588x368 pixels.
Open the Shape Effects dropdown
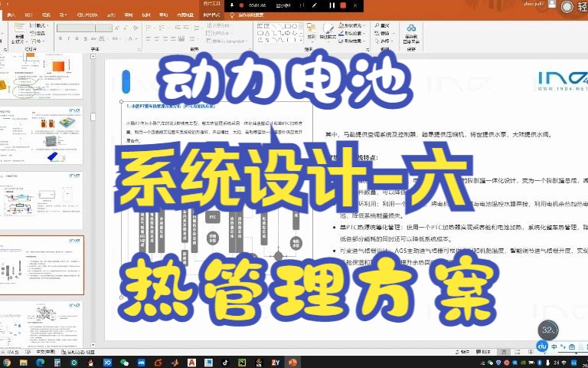pos(350,41)
